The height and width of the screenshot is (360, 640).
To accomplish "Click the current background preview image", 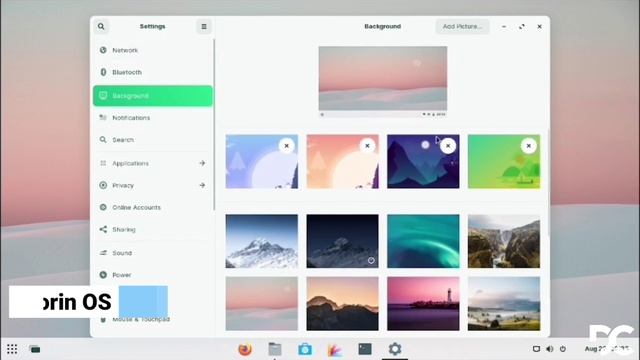I will click(x=383, y=81).
